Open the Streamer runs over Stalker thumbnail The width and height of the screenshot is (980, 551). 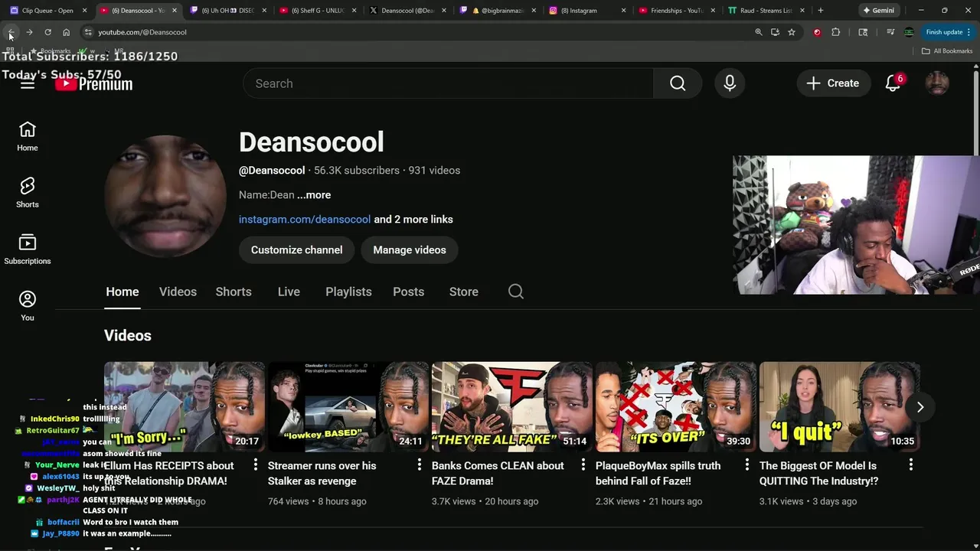[348, 407]
